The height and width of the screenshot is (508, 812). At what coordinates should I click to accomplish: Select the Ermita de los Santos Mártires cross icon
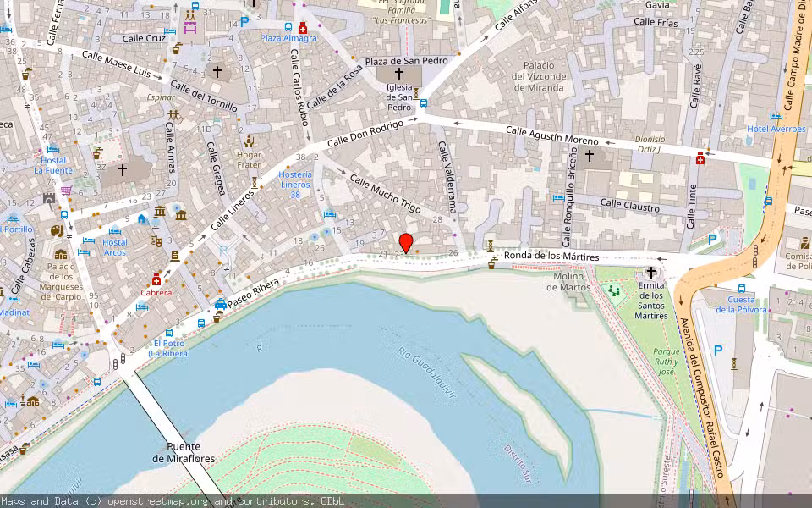pyautogui.click(x=651, y=272)
